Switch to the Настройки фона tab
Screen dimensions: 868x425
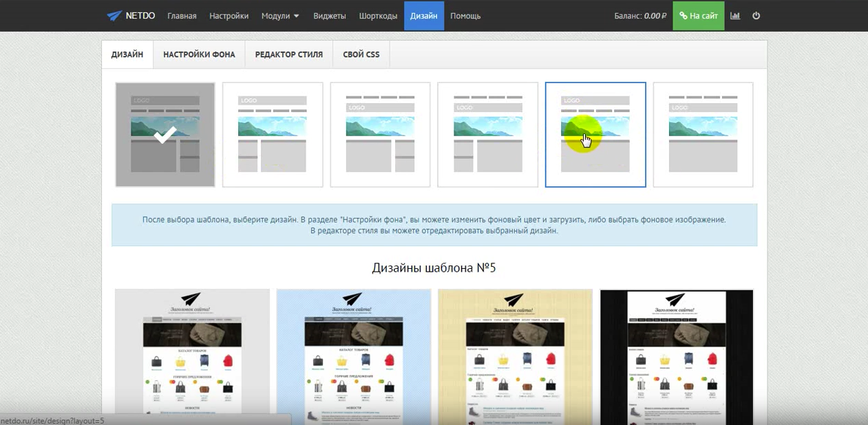199,54
